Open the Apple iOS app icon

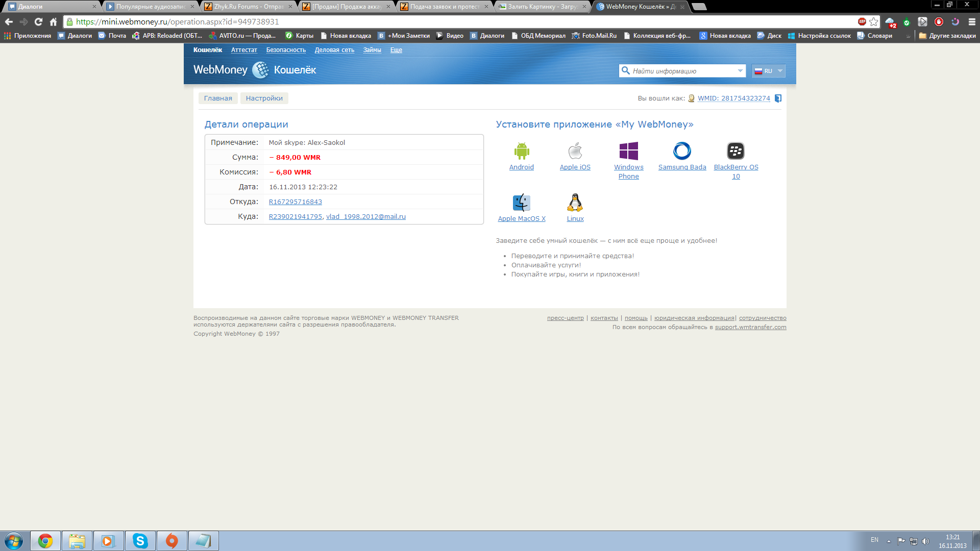coord(575,151)
